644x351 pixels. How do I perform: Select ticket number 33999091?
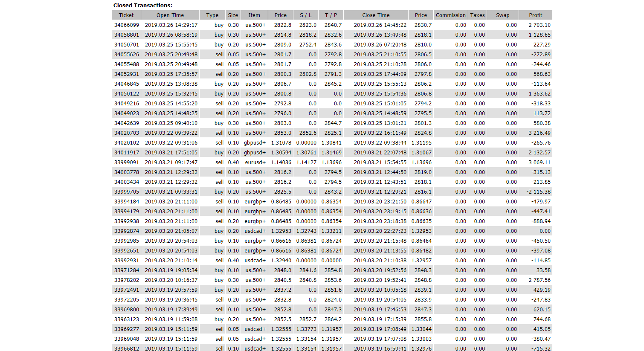127,162
